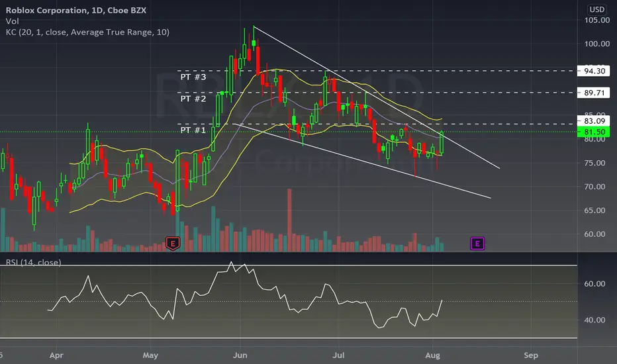Click the green 81.50 current price label
This screenshot has width=617, height=364.
594,132
